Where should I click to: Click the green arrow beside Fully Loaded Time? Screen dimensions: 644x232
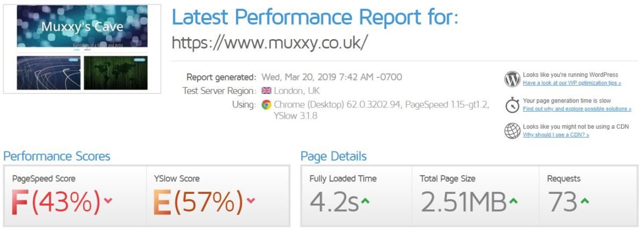[365, 201]
